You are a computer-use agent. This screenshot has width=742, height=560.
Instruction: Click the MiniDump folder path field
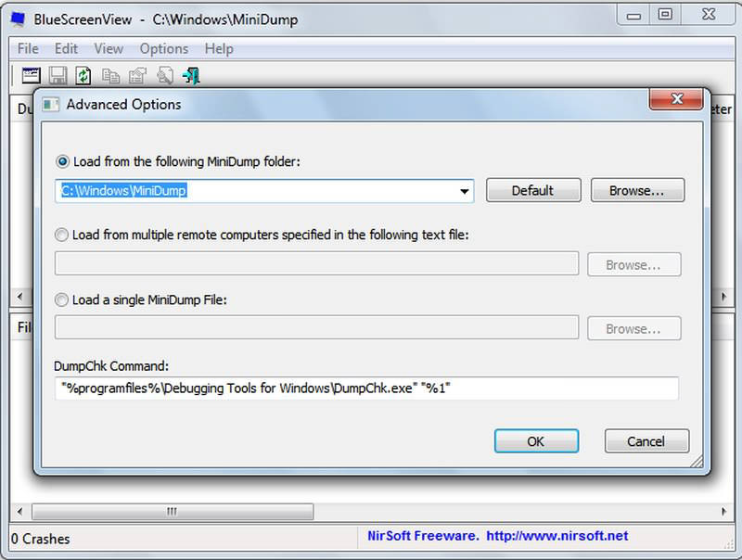click(264, 191)
